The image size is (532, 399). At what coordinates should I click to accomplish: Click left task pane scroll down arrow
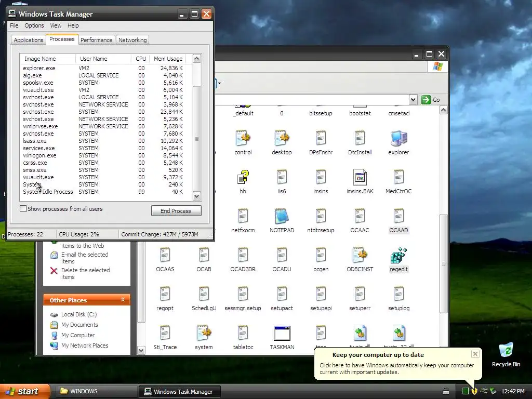coord(141,350)
